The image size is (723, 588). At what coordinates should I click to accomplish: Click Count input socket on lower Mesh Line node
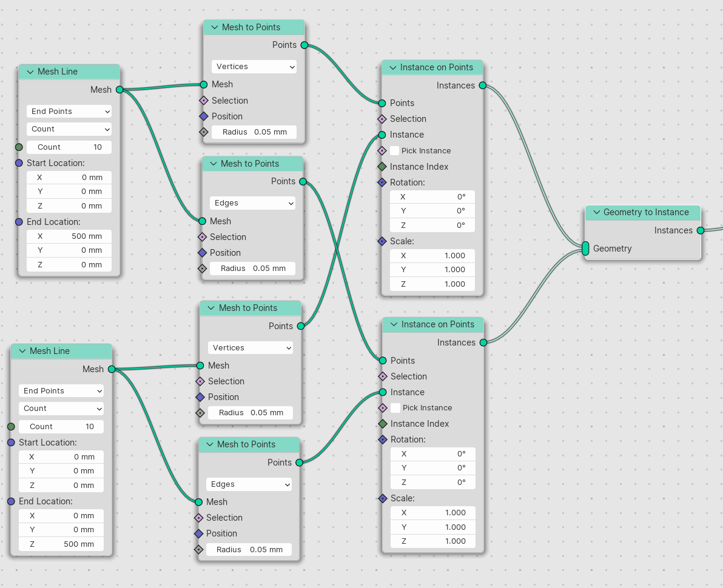11,427
